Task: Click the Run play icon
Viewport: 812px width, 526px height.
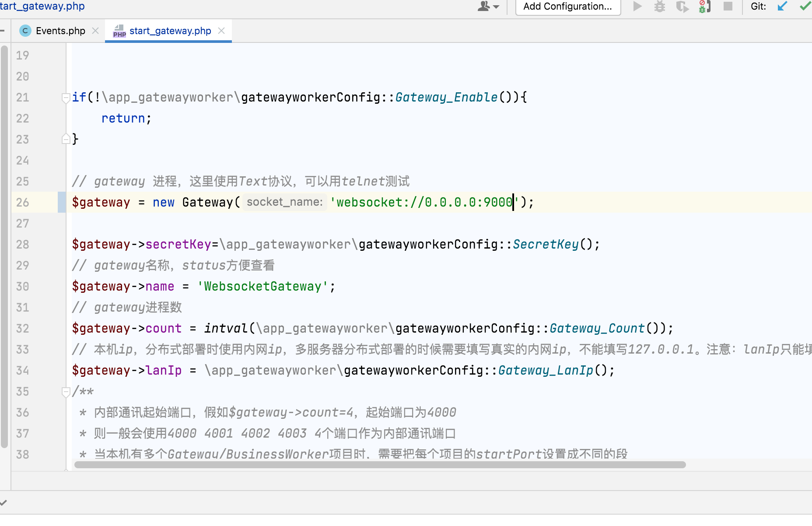Action: (x=637, y=7)
